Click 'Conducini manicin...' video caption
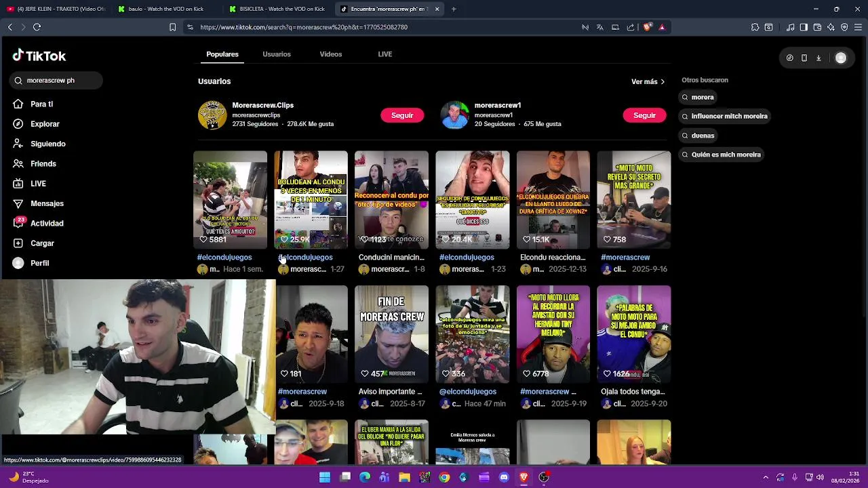The image size is (868, 488). pos(391,258)
